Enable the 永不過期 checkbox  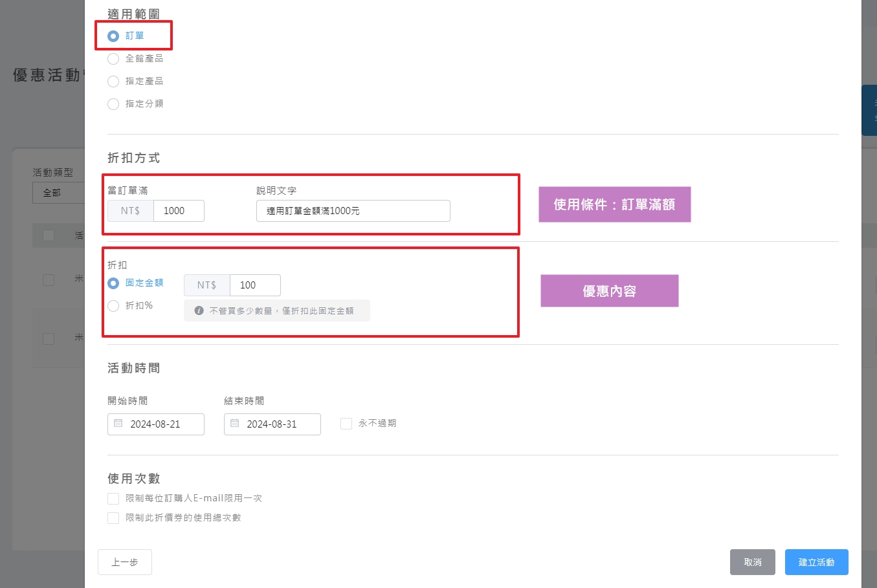(346, 423)
